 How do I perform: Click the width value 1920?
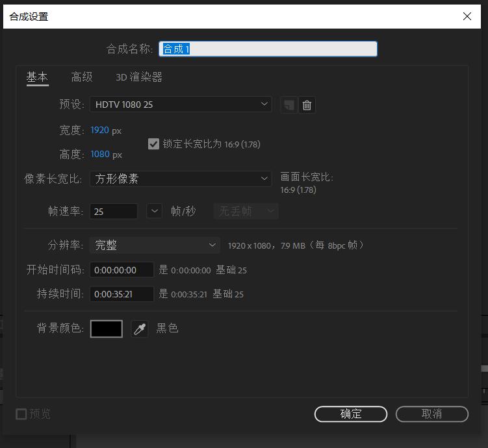pyautogui.click(x=99, y=130)
